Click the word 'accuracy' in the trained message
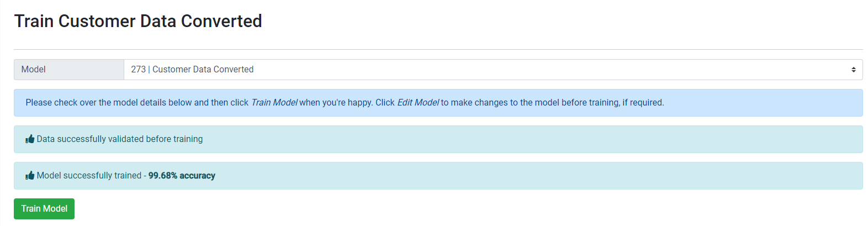 (197, 176)
